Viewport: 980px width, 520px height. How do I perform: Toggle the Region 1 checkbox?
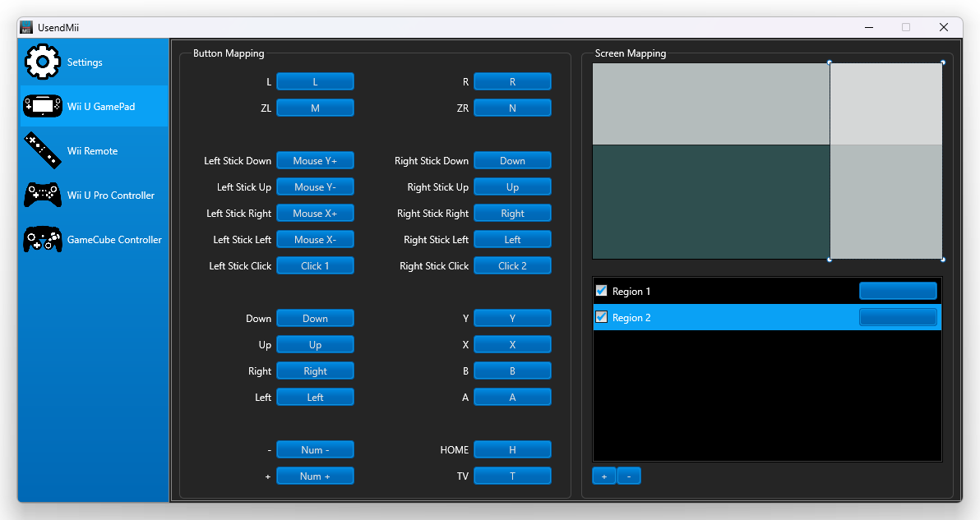click(601, 291)
